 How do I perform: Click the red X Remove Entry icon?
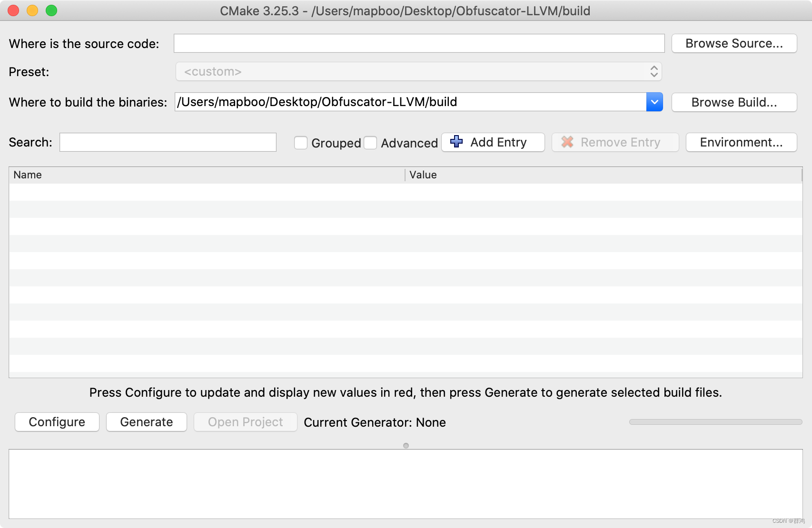(x=567, y=142)
